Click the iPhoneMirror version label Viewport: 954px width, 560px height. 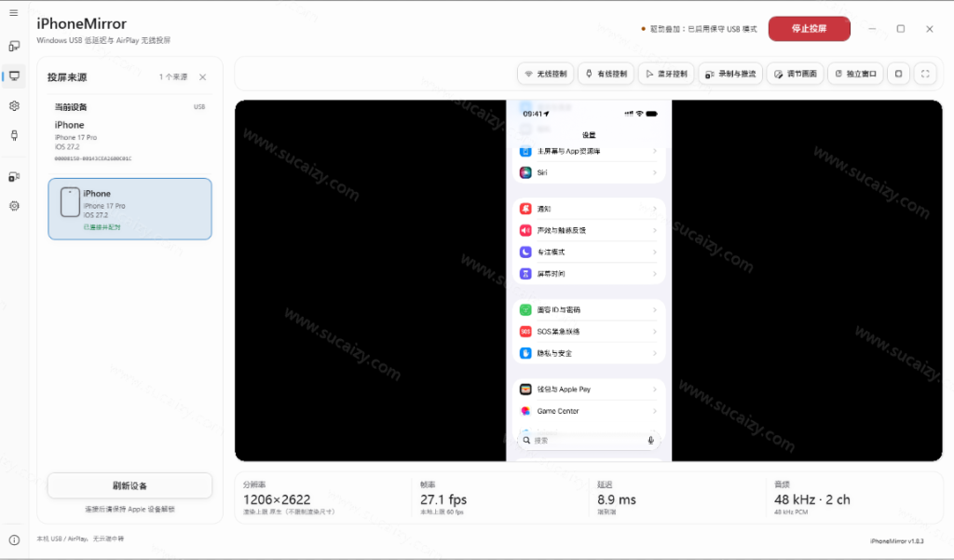897,541
